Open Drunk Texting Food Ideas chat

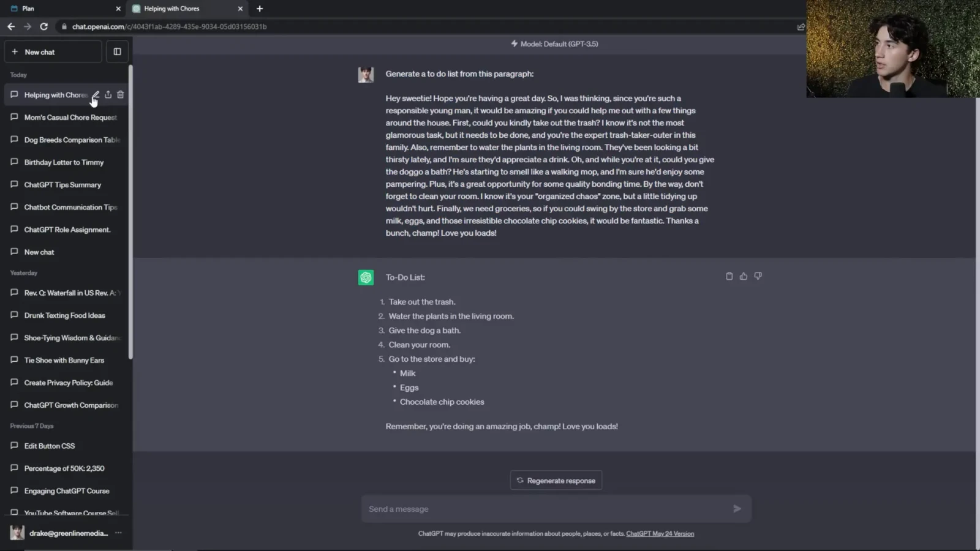[x=66, y=315]
